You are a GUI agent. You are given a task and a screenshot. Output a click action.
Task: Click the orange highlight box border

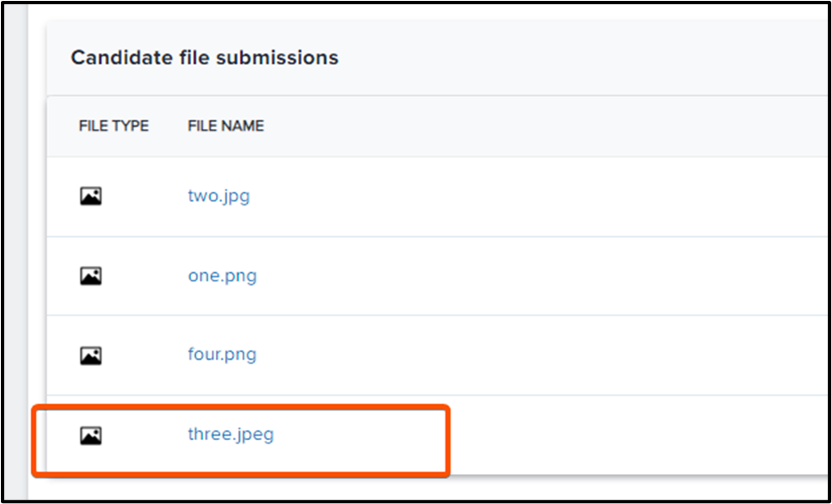(448, 441)
